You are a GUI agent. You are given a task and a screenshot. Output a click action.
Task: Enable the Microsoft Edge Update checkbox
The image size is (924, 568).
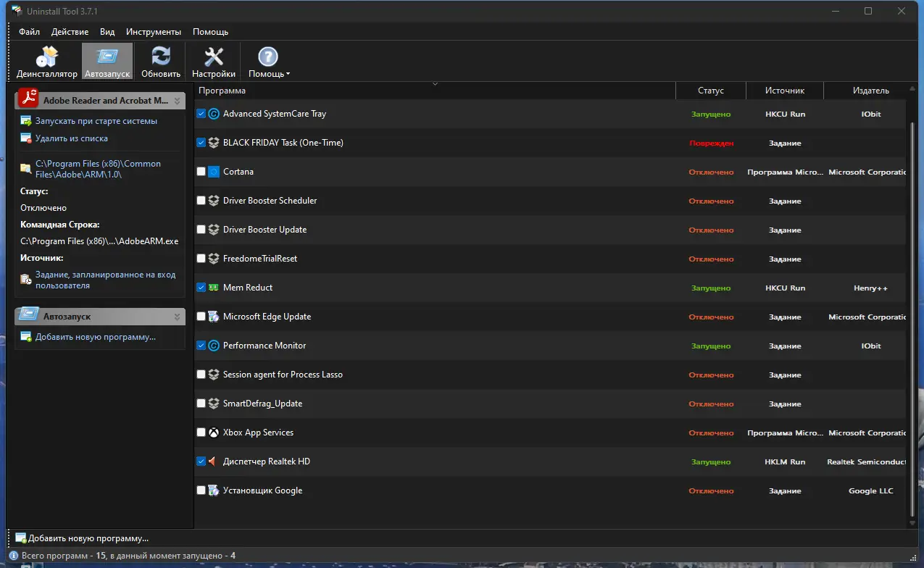(201, 317)
